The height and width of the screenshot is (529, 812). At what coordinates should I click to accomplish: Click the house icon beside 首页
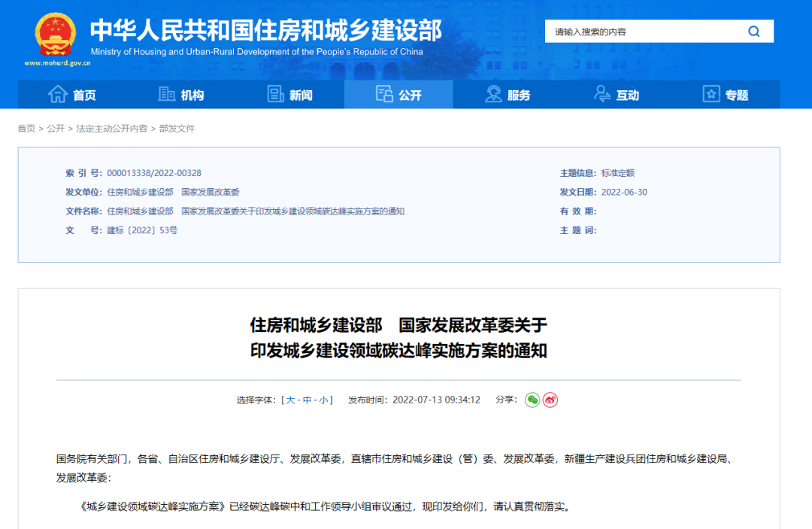57,94
